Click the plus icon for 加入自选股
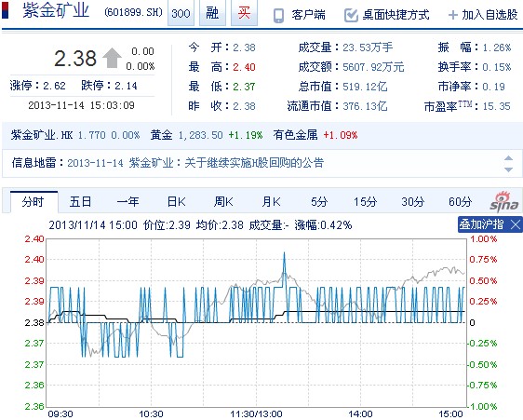The height and width of the screenshot is (420, 523). coord(452,15)
